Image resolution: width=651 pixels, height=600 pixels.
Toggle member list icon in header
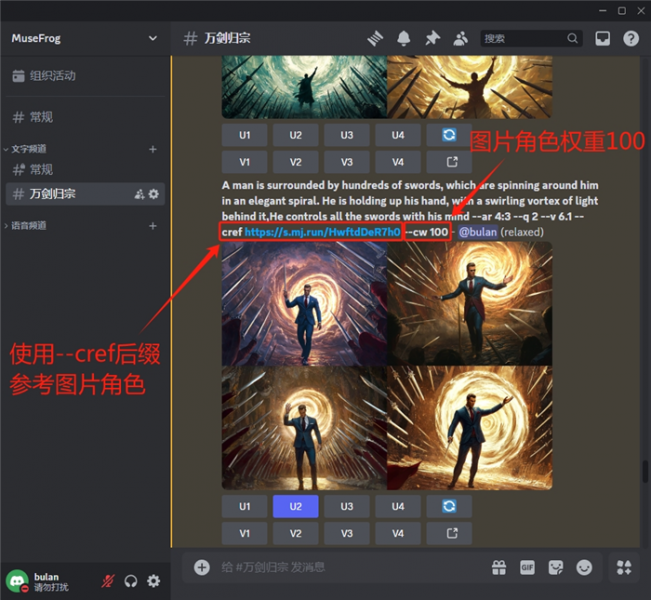click(460, 39)
